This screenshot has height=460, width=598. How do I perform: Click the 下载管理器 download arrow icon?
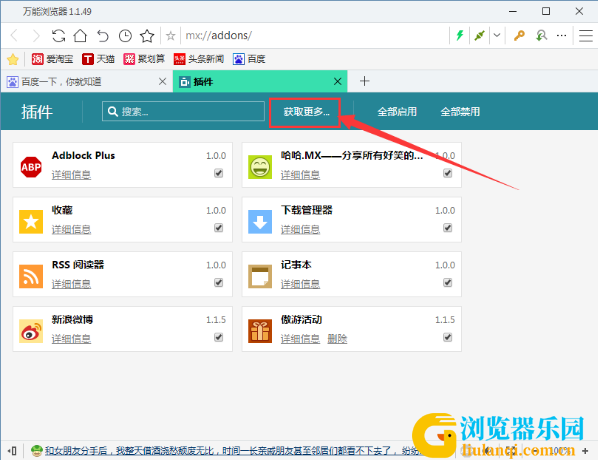[260, 222]
